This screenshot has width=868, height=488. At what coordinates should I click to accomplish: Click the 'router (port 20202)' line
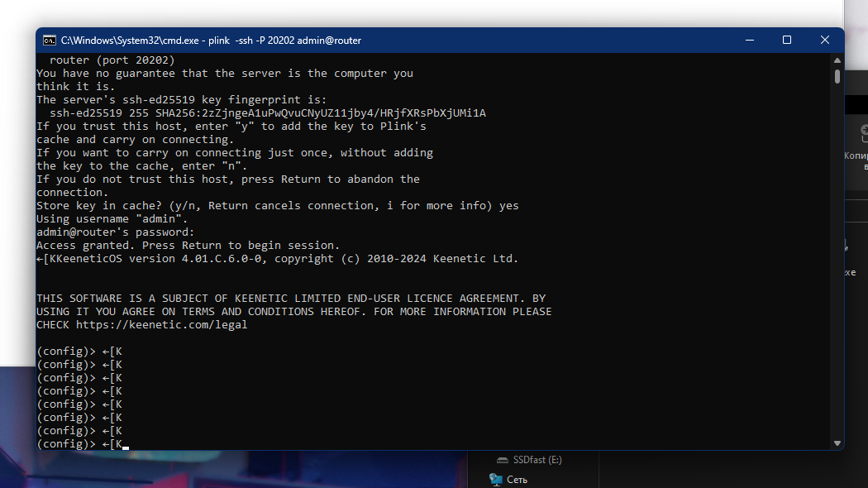pyautogui.click(x=112, y=60)
